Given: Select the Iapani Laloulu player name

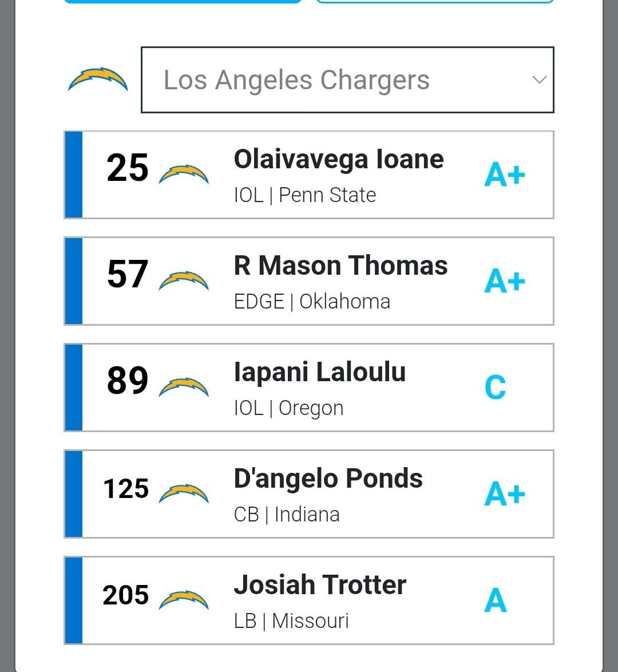Looking at the screenshot, I should pos(320,372).
